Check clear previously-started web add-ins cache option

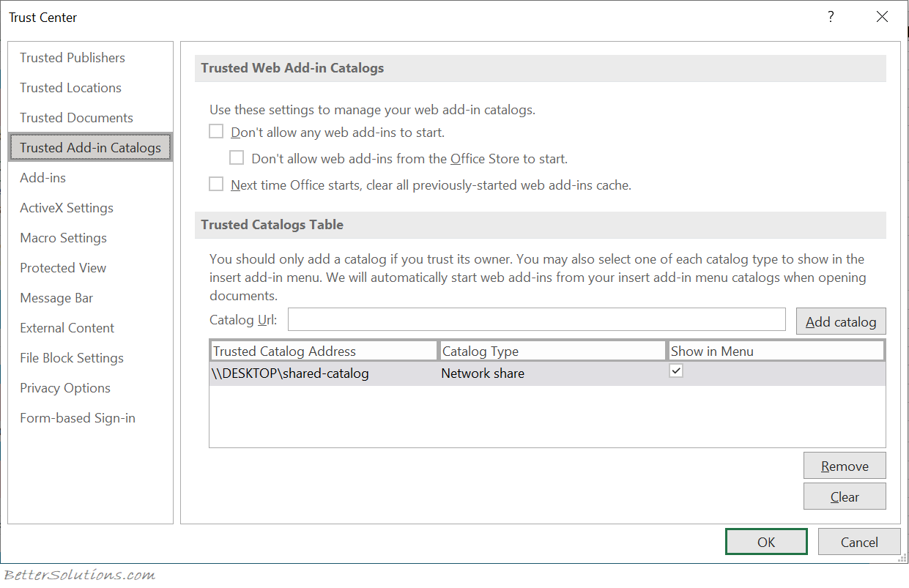(216, 185)
